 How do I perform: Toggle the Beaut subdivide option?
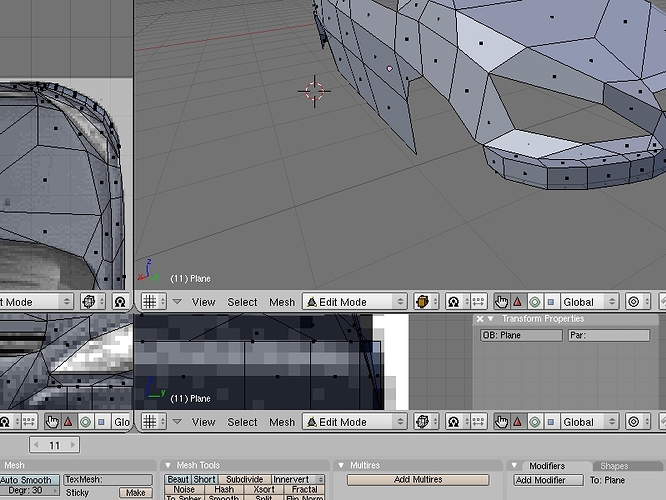(178, 480)
